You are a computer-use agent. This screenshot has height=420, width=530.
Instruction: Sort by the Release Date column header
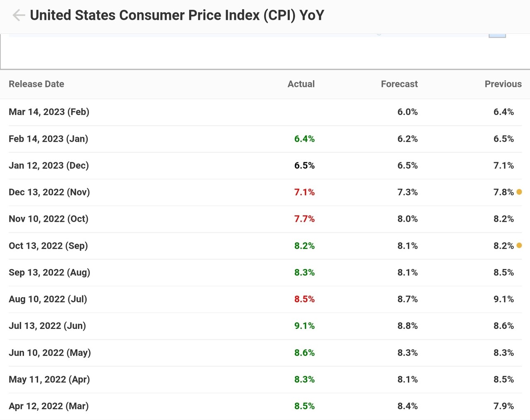36,84
